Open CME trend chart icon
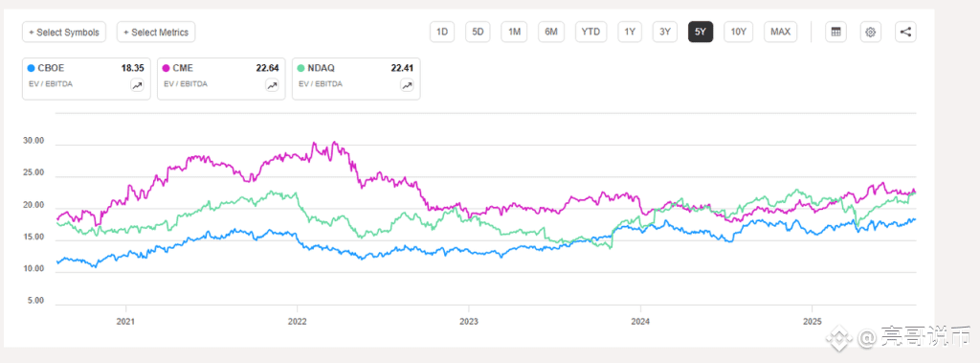Screen dimensions: 980x363 272,86
